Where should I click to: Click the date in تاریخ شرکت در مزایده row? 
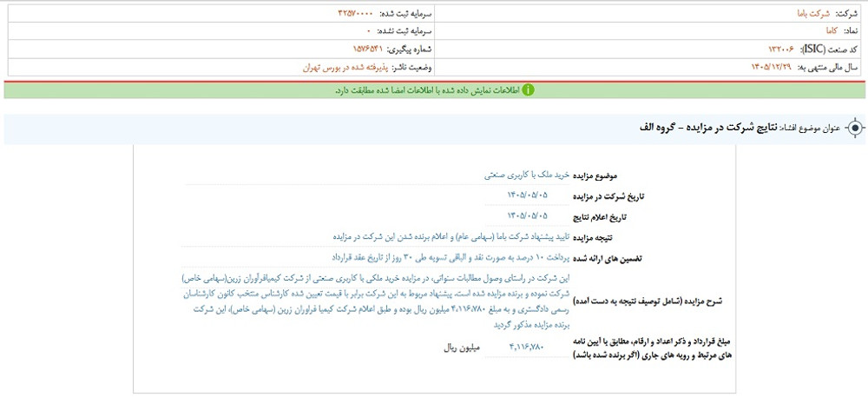click(x=527, y=195)
